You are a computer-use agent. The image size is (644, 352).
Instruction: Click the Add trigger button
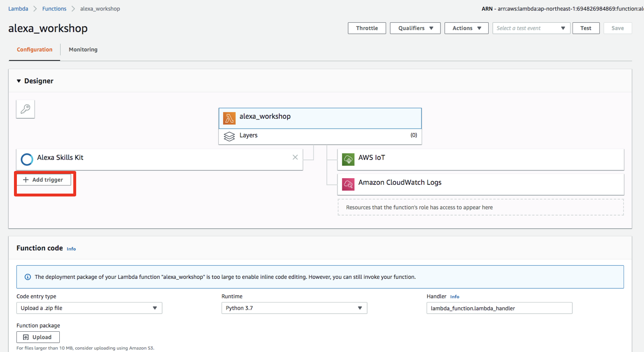click(43, 180)
